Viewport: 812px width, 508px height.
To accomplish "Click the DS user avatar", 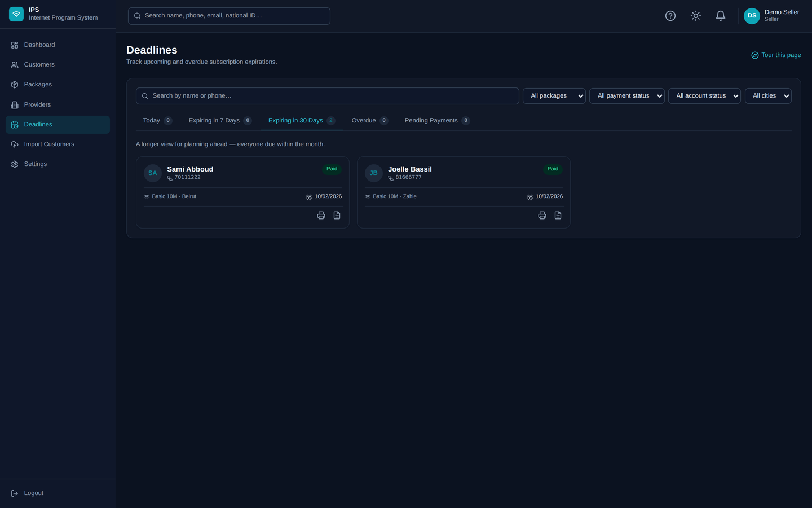I will click(752, 16).
